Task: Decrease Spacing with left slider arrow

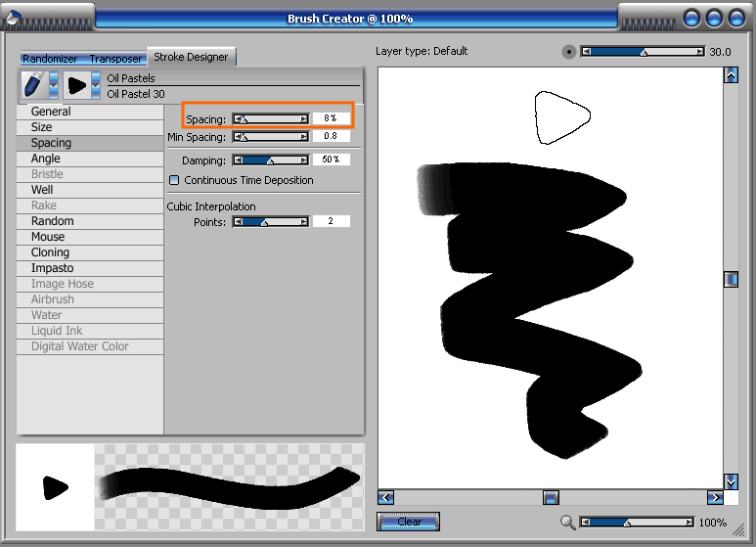Action: [x=239, y=118]
